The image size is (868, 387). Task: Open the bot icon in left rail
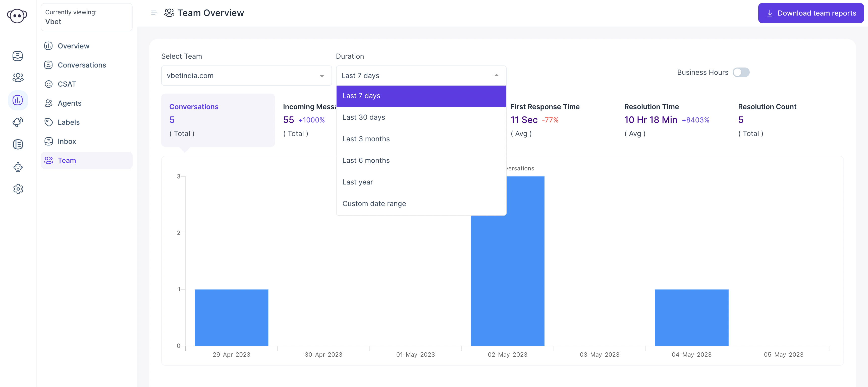(18, 167)
